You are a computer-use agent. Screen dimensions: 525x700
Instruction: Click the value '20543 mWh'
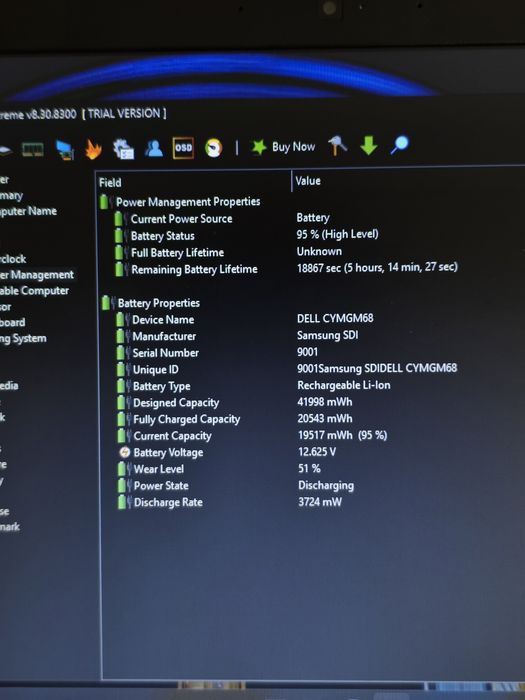coord(325,418)
